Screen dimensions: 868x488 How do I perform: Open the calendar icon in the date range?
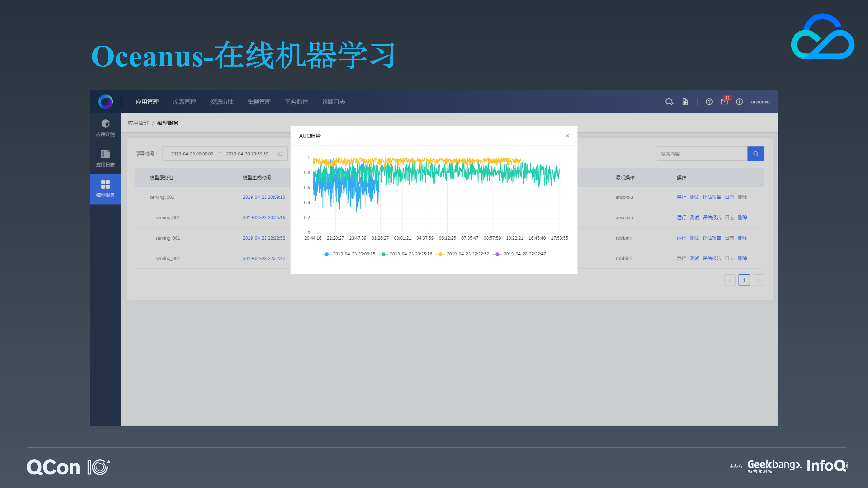280,154
